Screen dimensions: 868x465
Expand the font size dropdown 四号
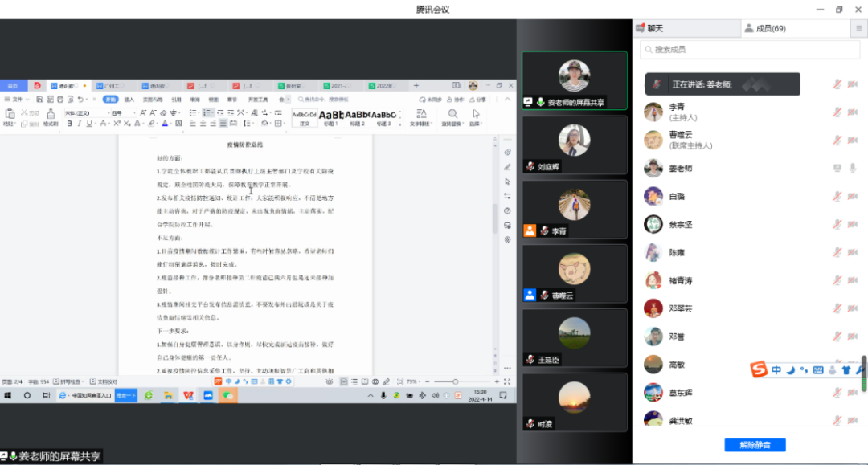pos(132,113)
